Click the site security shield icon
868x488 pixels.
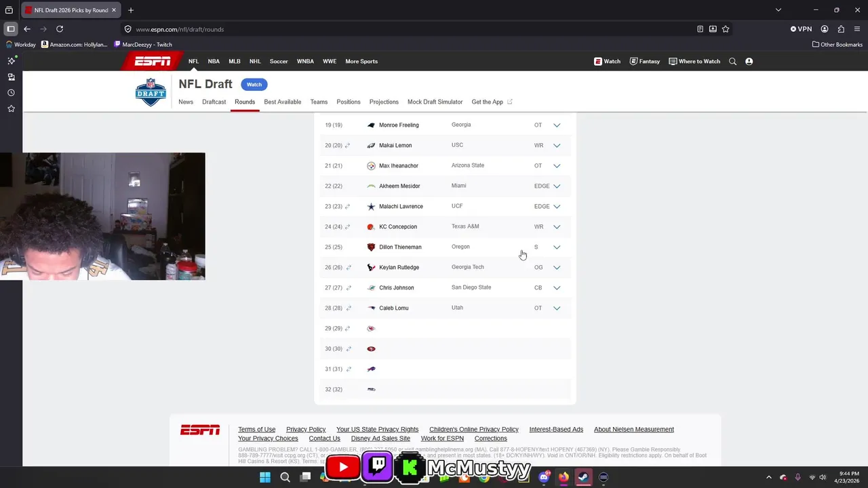tap(127, 29)
